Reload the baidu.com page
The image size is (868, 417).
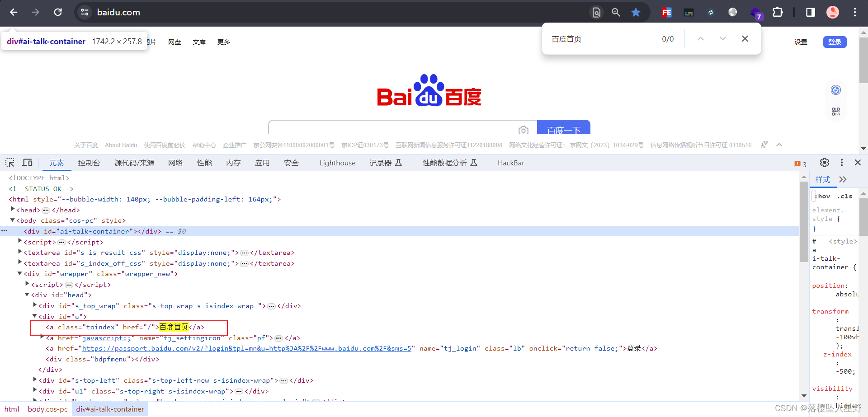(x=58, y=12)
